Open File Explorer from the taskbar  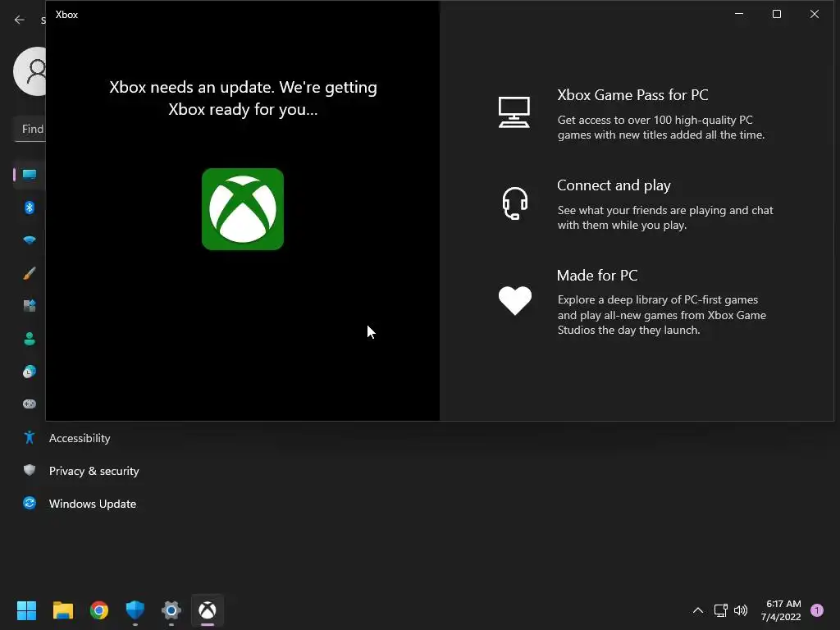point(62,610)
